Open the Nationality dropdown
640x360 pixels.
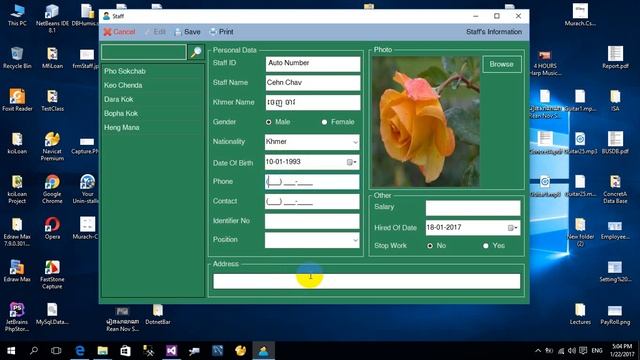(x=355, y=142)
